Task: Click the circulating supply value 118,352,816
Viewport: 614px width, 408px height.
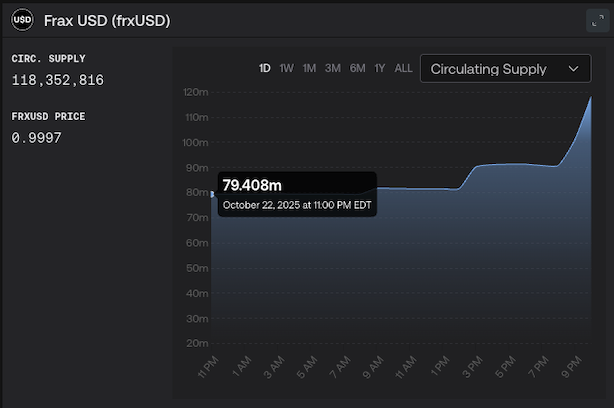Action: [58, 80]
